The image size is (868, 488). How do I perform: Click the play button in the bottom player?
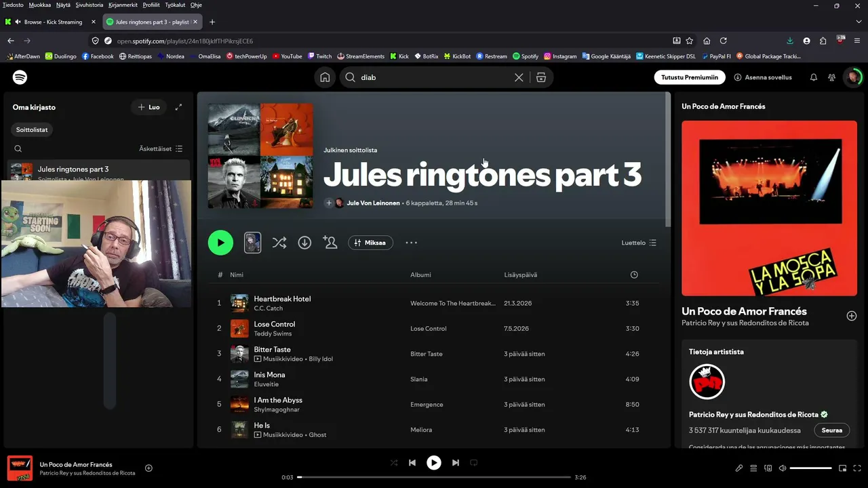pyautogui.click(x=434, y=463)
